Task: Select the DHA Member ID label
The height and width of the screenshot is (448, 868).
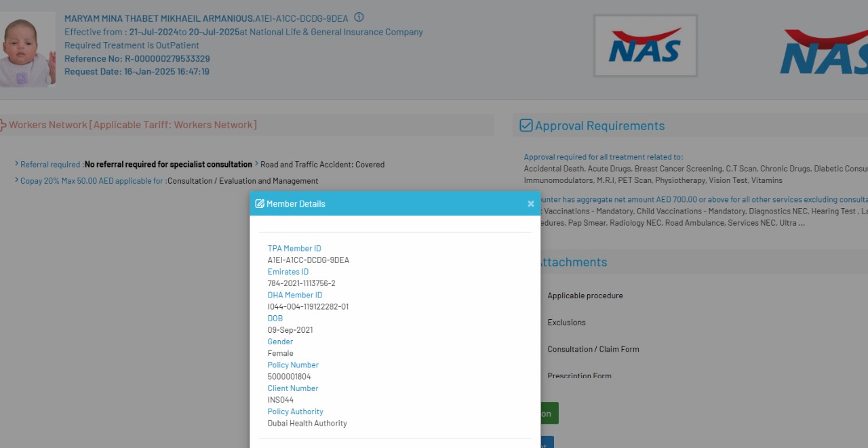Action: [295, 295]
